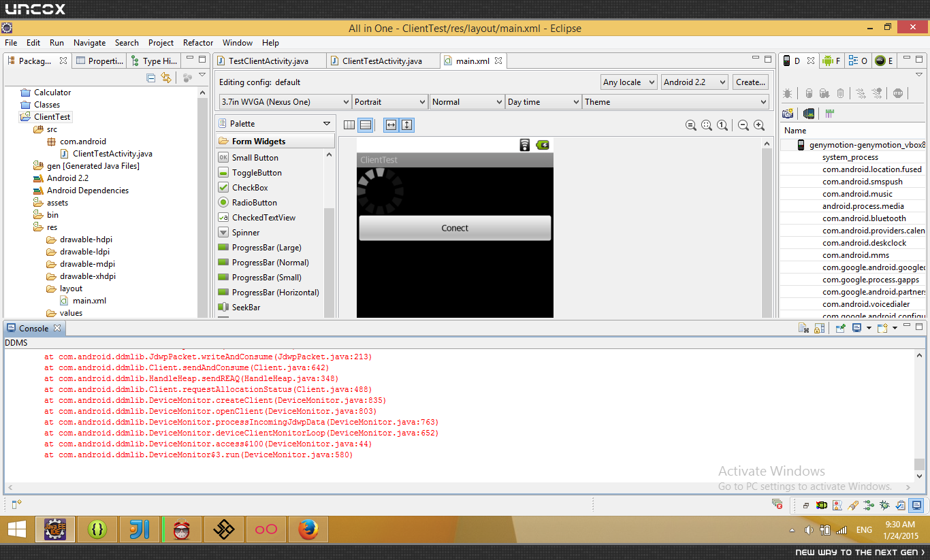930x560 pixels.
Task: Click the Systrace capture icon
Action: click(830, 114)
